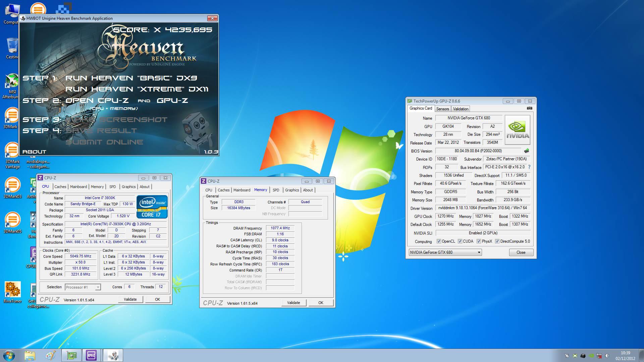Open 3DMark05 desktop shortcut
Viewport: 644px width, 362px height.
pos(12,222)
